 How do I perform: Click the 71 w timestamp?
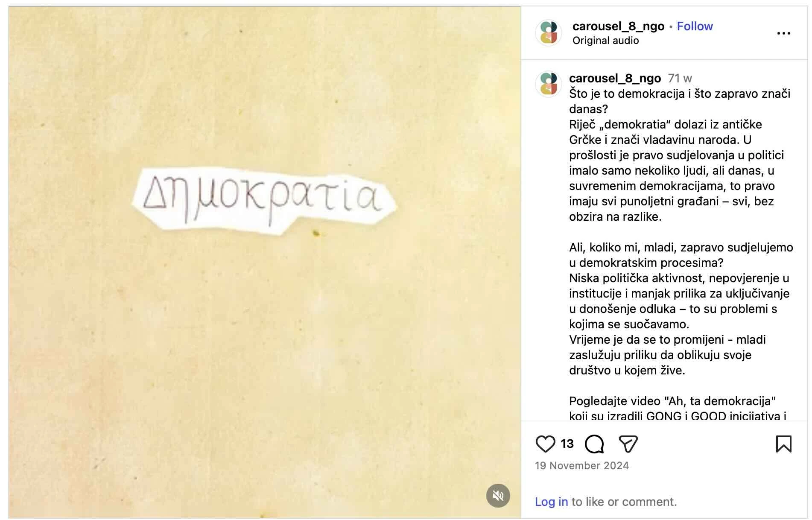tap(680, 79)
